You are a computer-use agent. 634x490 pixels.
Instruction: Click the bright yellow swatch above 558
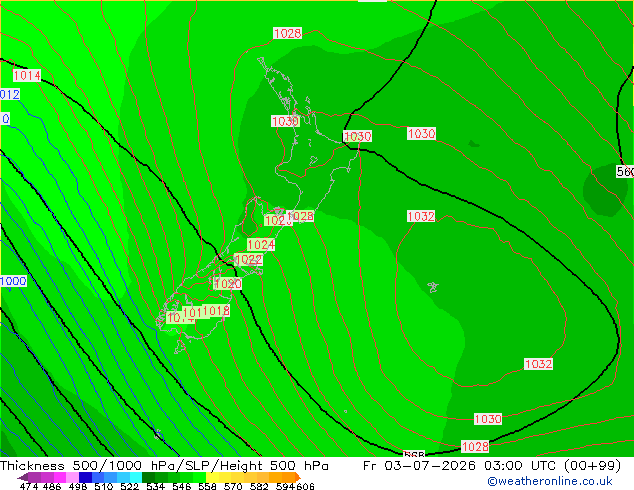[x=212, y=477]
